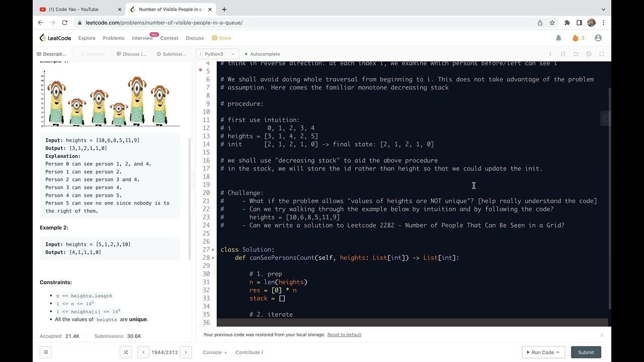Open Chrome three-dot menu
644x362 pixels.
603,23
